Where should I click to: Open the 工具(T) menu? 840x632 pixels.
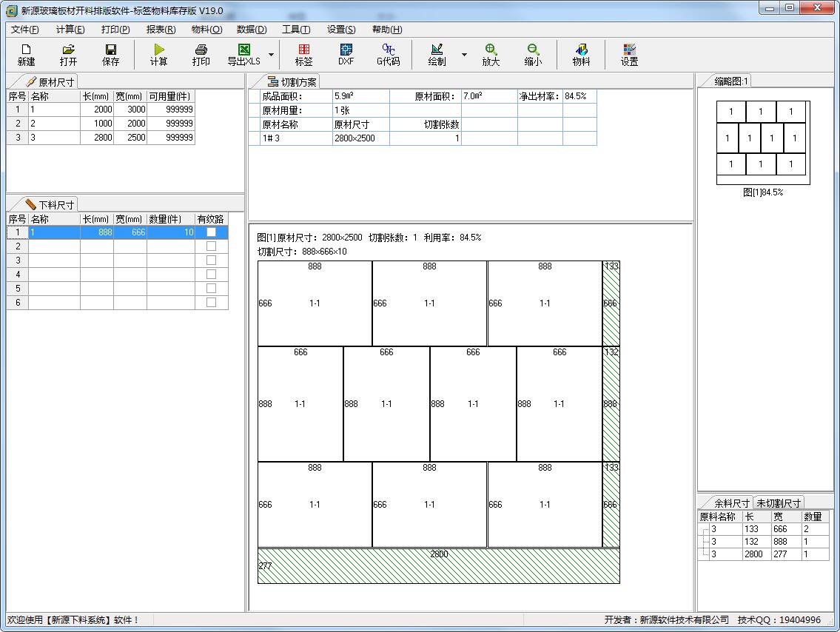(296, 30)
